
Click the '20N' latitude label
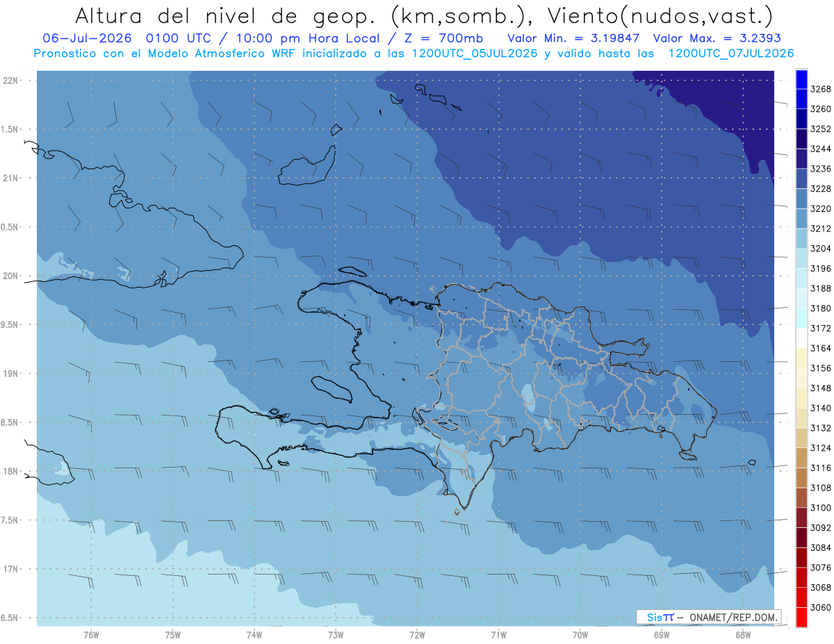(10, 276)
